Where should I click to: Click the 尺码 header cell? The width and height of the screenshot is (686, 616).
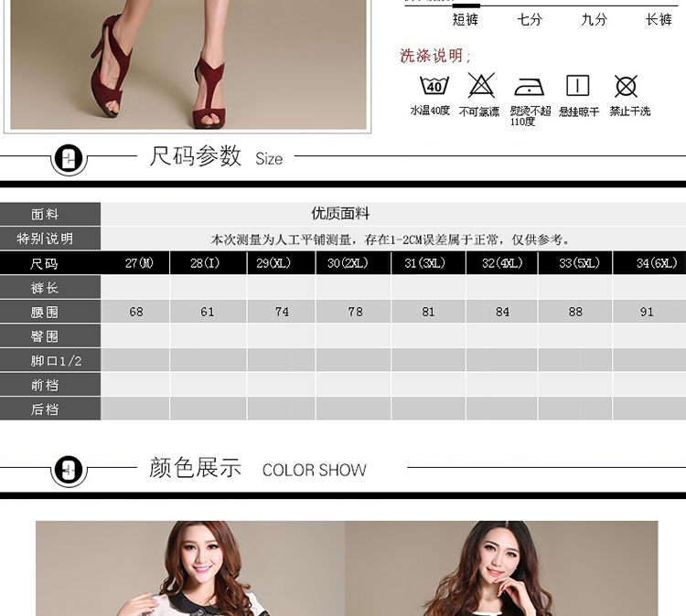[50, 263]
